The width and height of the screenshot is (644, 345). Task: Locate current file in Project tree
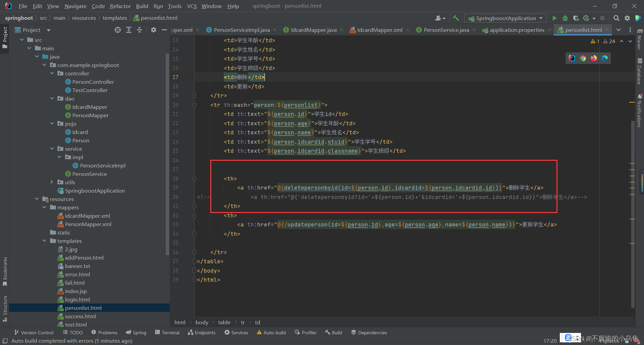click(x=118, y=30)
